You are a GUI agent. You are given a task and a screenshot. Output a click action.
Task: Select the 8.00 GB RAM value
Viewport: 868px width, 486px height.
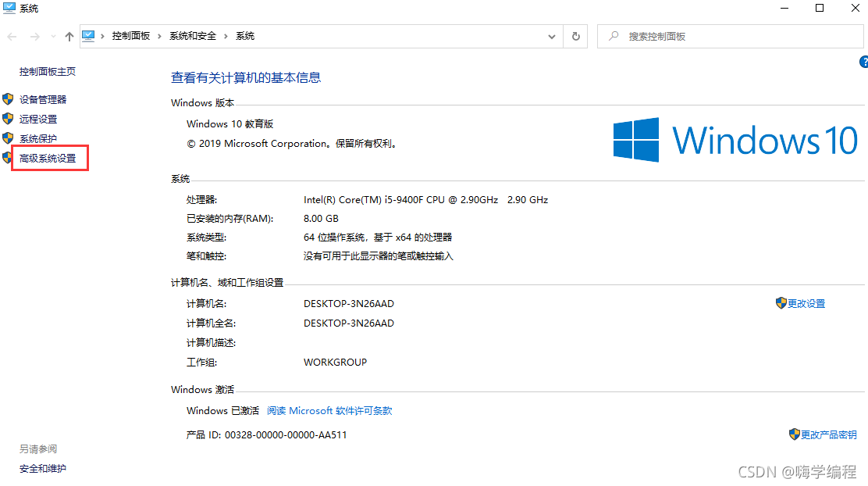[321, 218]
